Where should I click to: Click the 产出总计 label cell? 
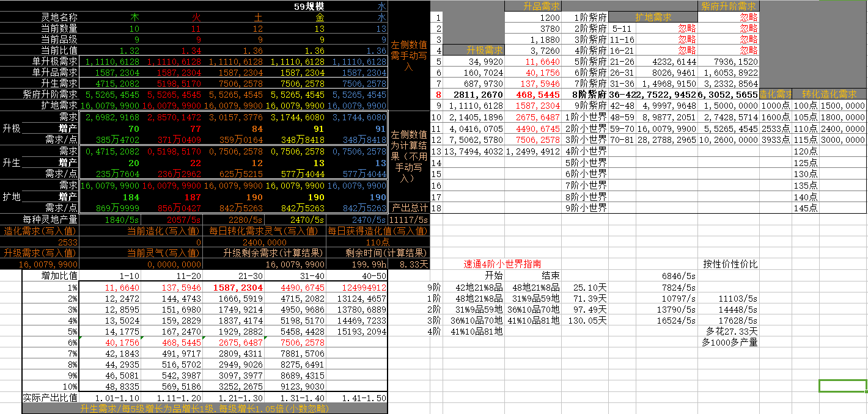pyautogui.click(x=409, y=208)
